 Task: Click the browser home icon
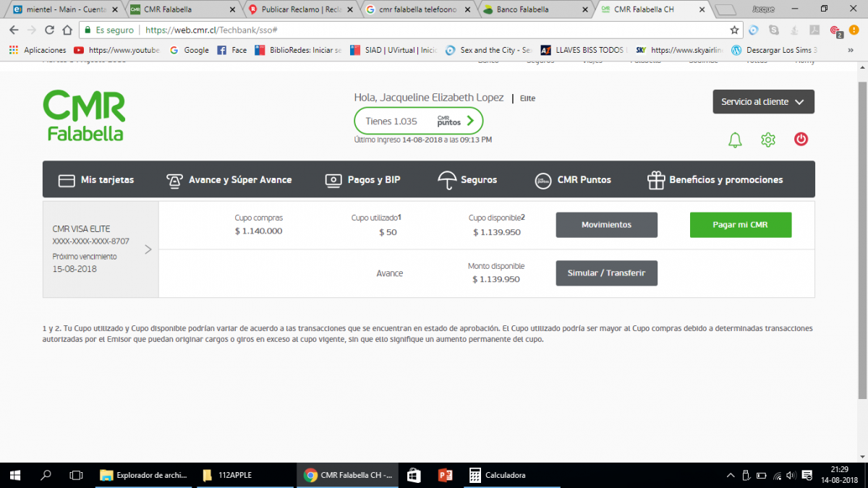pos(67,30)
